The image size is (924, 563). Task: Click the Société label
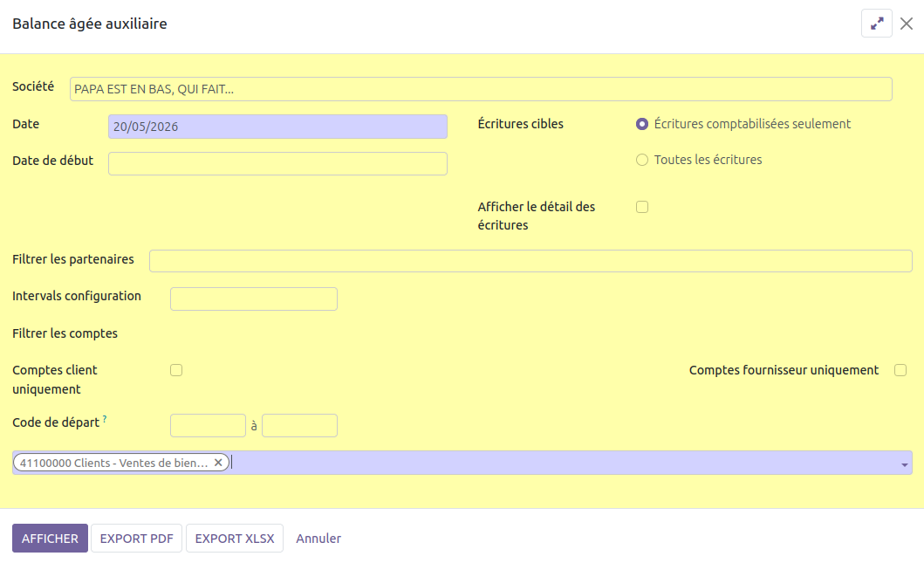click(33, 86)
